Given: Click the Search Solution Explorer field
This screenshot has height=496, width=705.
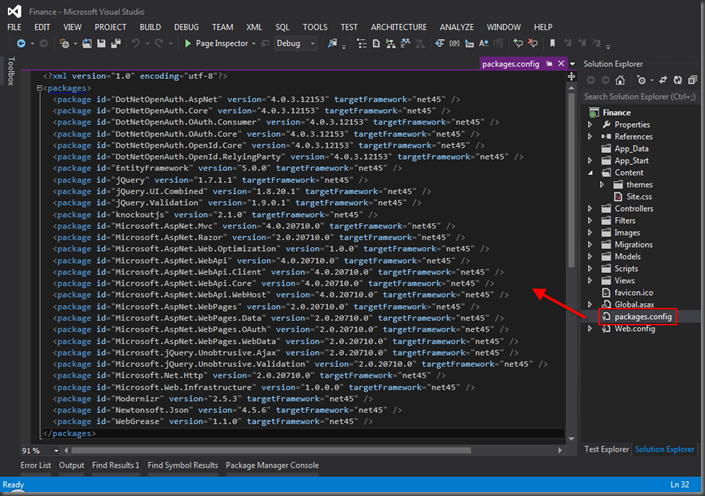Looking at the screenshot, I should [x=640, y=97].
